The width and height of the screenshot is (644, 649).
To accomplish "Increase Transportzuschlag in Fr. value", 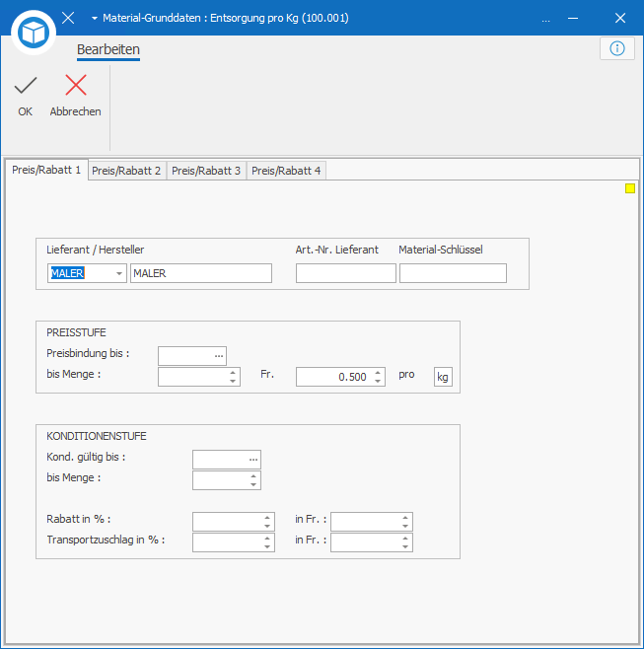I will [405, 539].
